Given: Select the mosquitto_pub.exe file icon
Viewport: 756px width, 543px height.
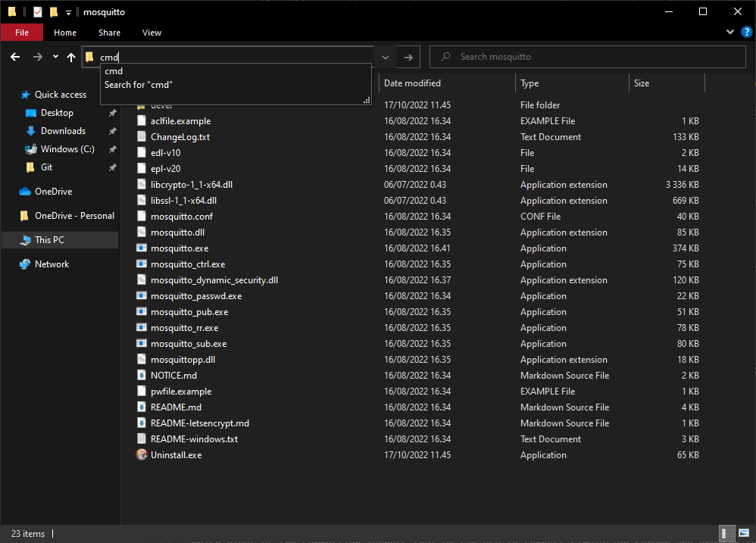Looking at the screenshot, I should [141, 312].
